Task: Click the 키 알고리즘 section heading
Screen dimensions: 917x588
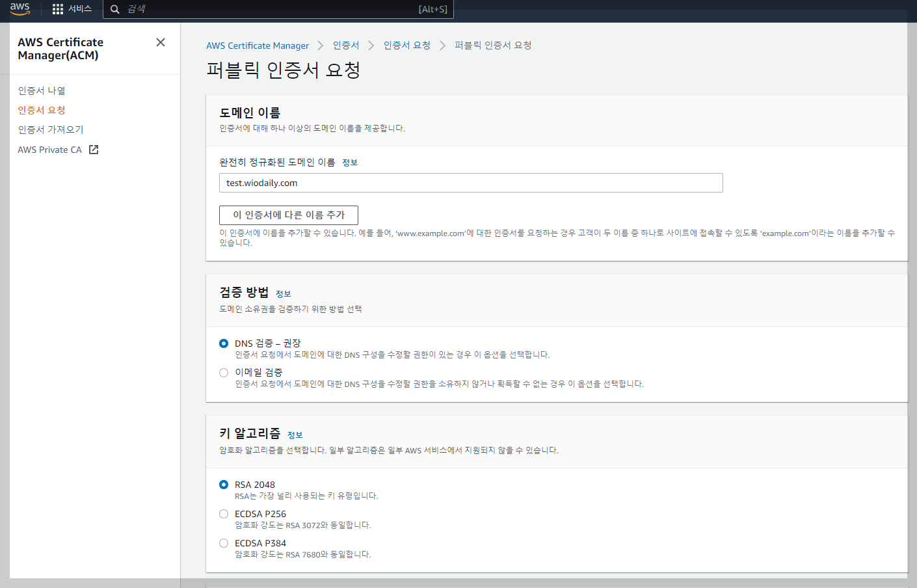Action: point(250,434)
